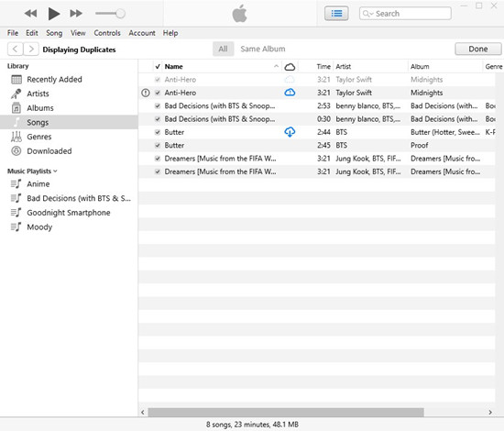Click the Search input field
The height and width of the screenshot is (431, 504).
[x=405, y=14]
